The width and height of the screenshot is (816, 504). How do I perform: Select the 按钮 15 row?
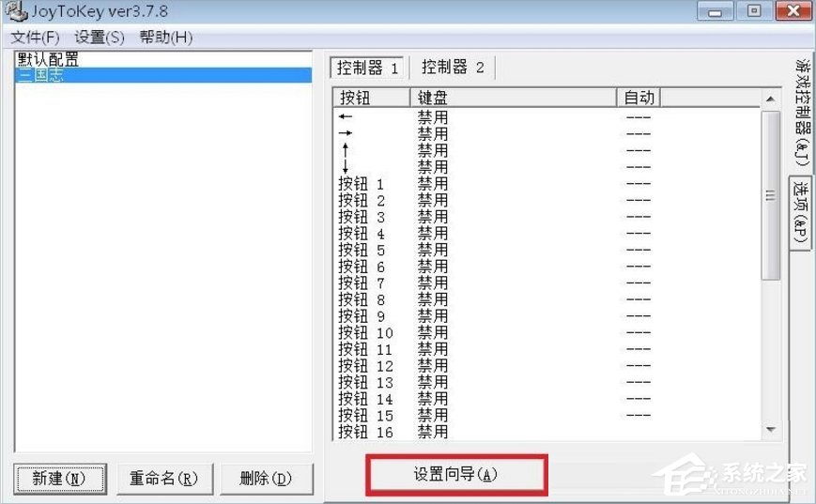point(547,416)
